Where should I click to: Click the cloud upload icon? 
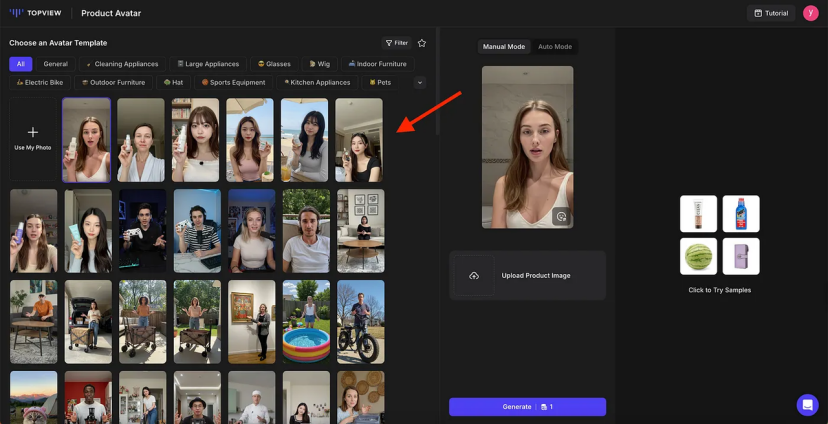tap(474, 276)
